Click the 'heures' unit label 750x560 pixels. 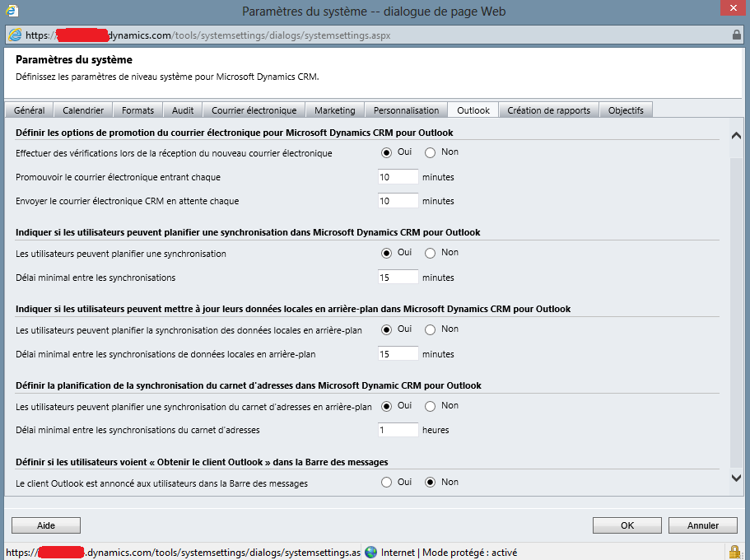click(x=436, y=430)
